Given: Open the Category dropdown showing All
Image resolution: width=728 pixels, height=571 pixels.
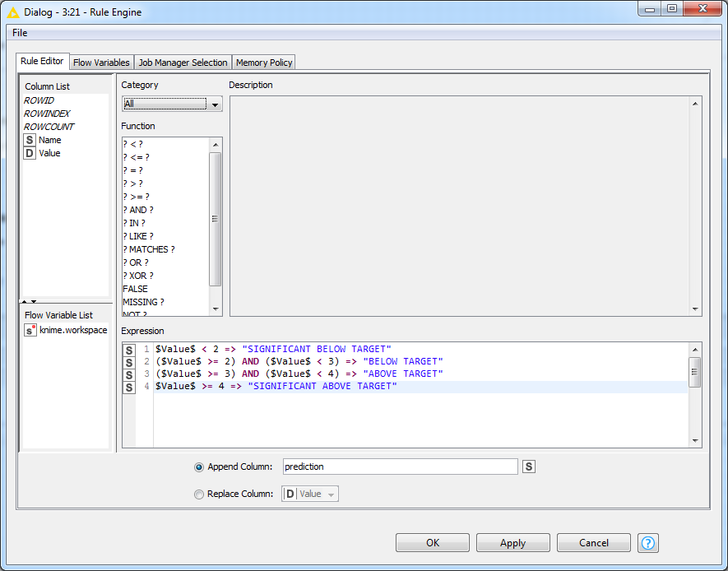Looking at the screenshot, I should [172, 104].
